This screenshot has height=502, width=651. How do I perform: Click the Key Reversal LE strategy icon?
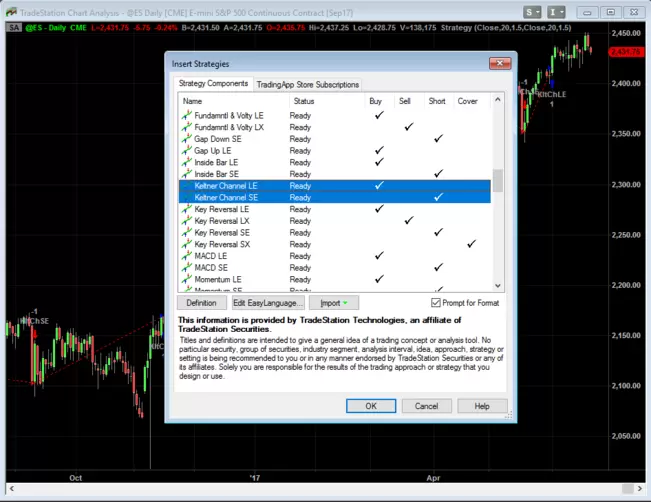(186, 209)
